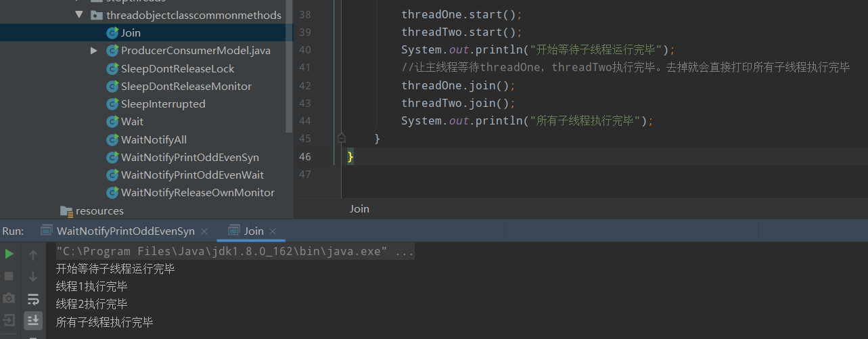Click the class icon beside WaitNotifyAll
Image resolution: width=868 pixels, height=339 pixels.
112,139
